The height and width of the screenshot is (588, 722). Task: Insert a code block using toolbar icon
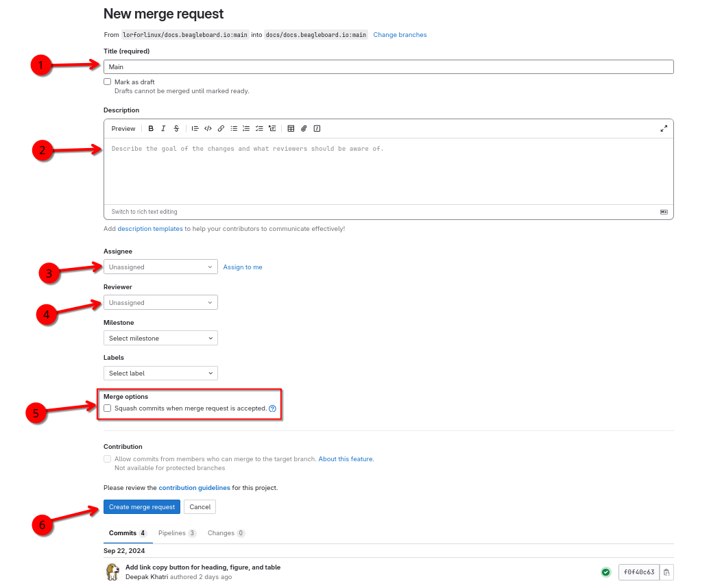click(208, 129)
